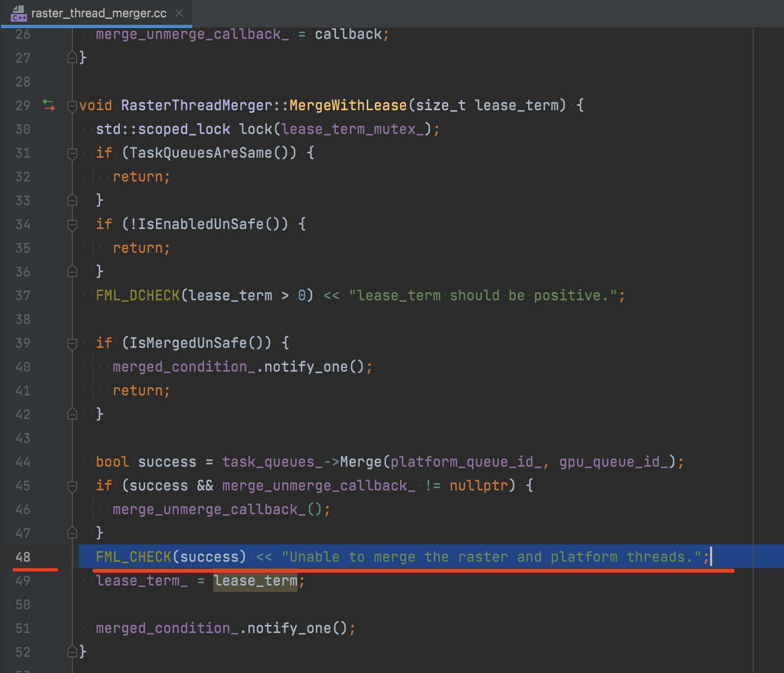
Task: Click the fold end marker on line 47
Action: click(72, 533)
